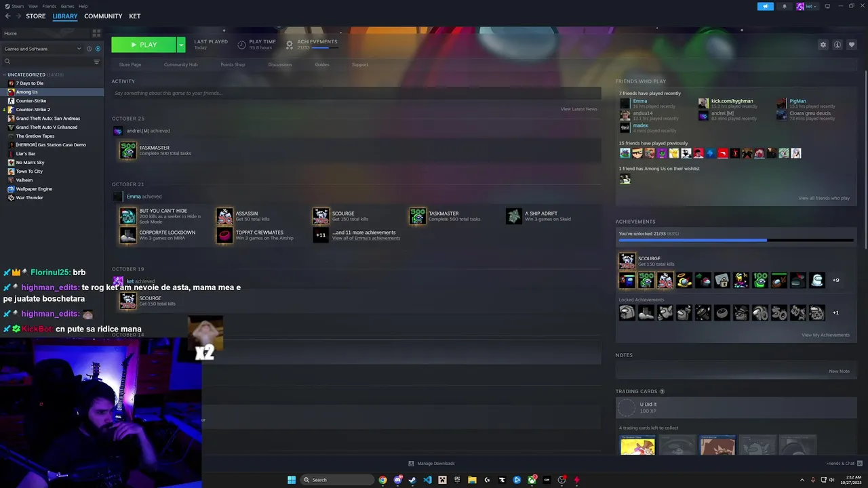Click the Scourge icon in Achievements panel
The height and width of the screenshot is (488, 868).
coord(627,261)
